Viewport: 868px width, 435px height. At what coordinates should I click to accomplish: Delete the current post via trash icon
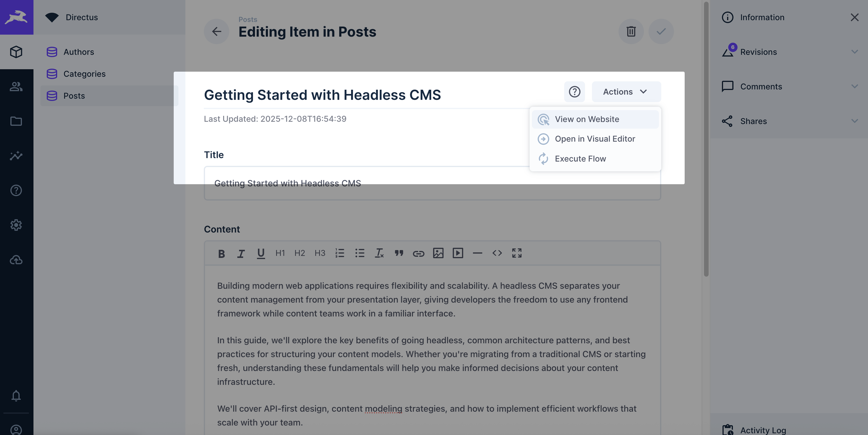point(631,31)
